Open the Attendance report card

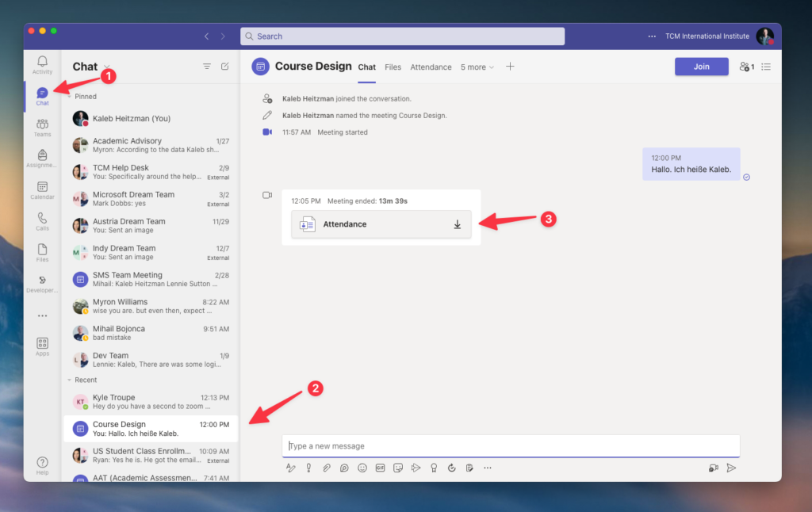pos(381,224)
